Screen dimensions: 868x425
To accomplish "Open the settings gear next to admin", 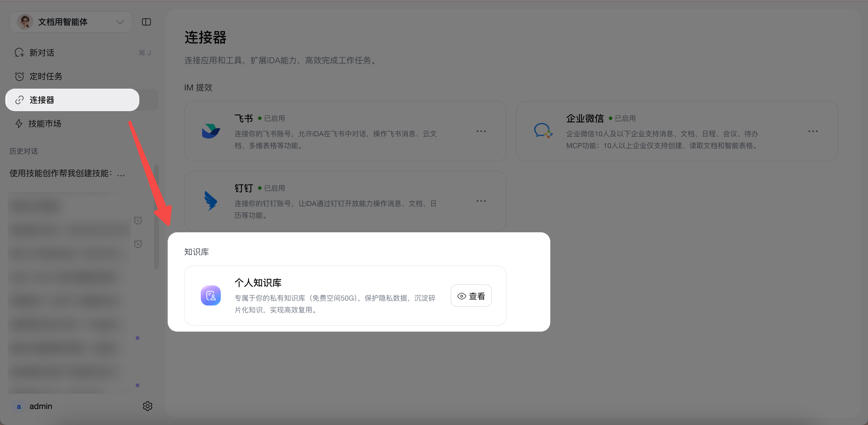I will pos(147,406).
